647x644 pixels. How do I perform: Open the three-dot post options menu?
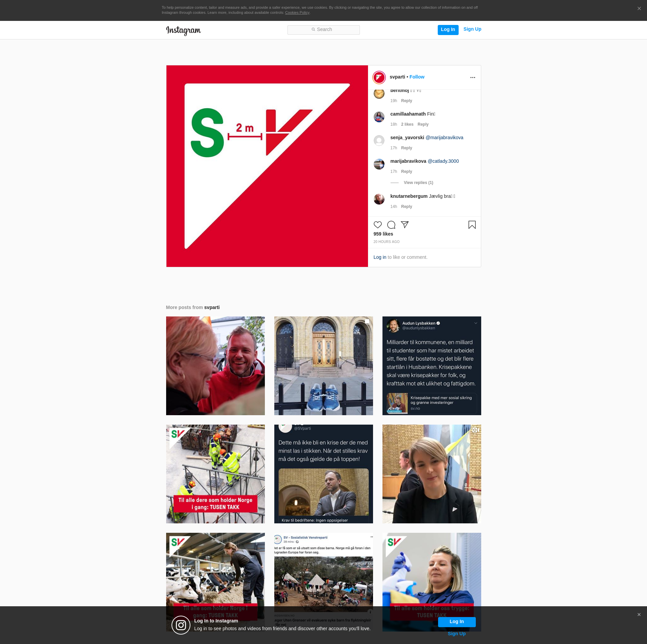(472, 78)
